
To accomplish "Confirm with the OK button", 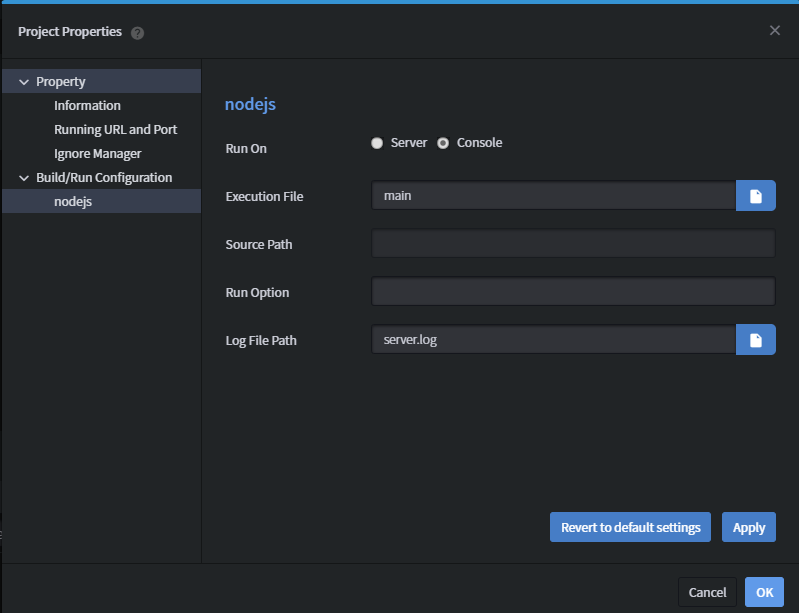I will click(764, 592).
